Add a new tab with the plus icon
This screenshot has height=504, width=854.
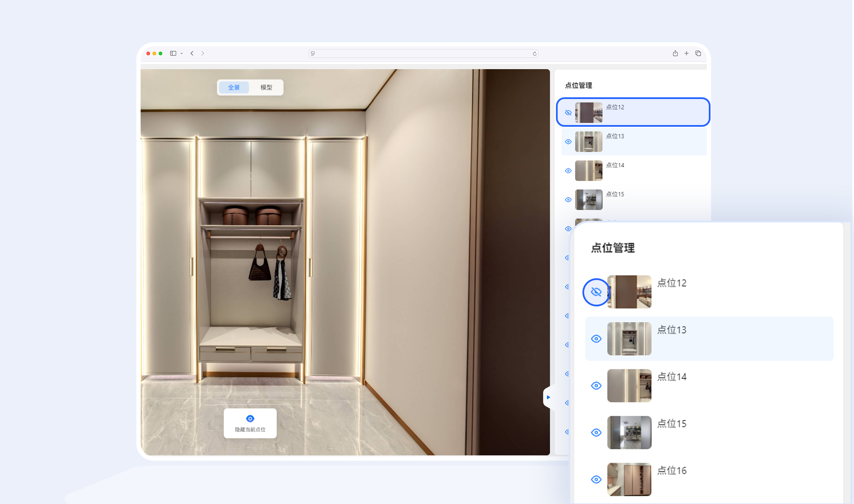point(687,53)
